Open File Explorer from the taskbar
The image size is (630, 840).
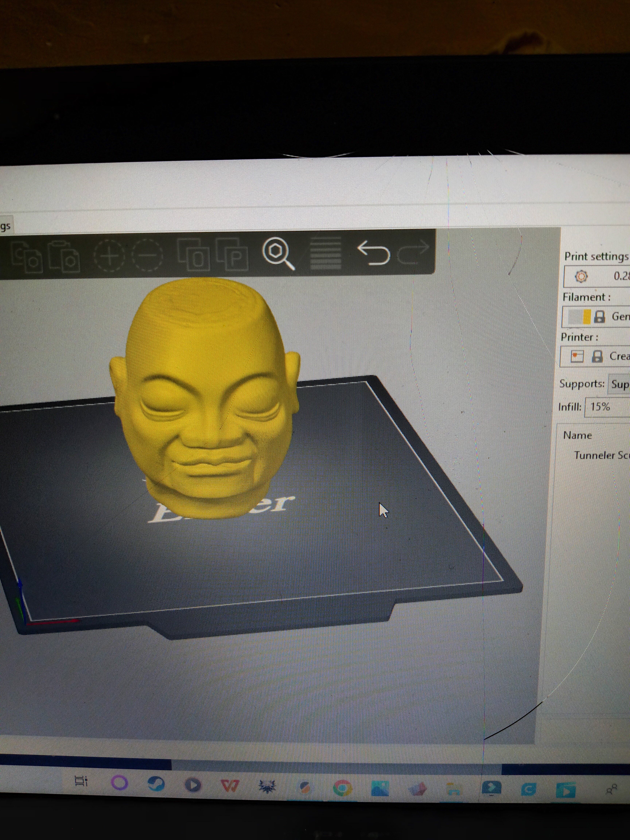[454, 790]
